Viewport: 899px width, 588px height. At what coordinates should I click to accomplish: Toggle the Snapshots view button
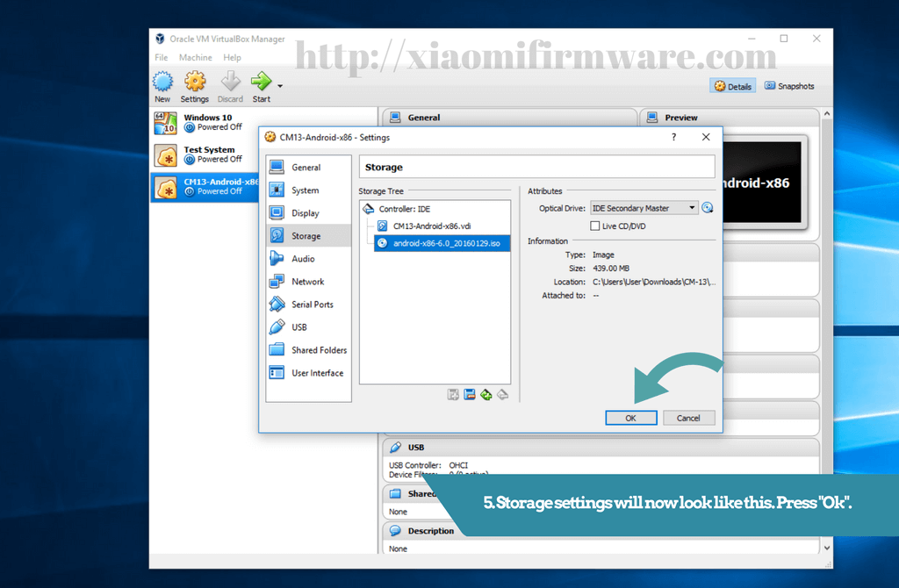(x=789, y=86)
